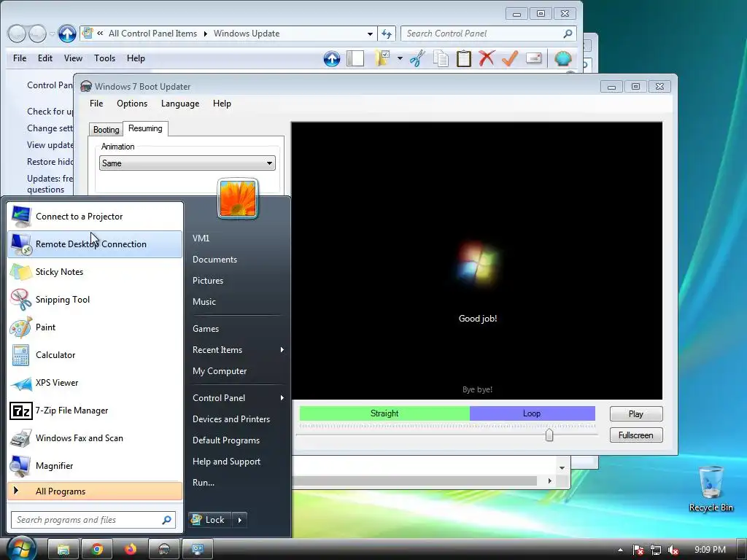The height and width of the screenshot is (560, 747).
Task: Expand the address bar history dropdown
Action: click(x=370, y=34)
